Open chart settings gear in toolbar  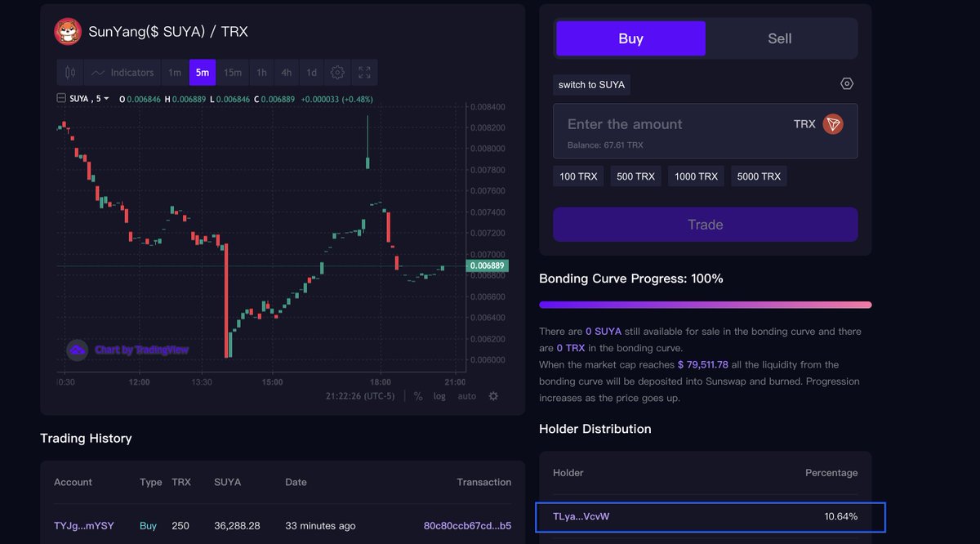point(337,73)
